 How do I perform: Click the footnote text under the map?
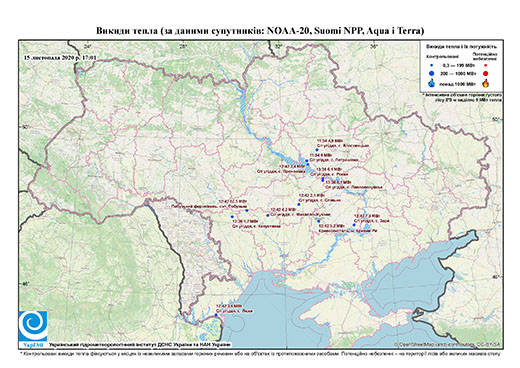point(260,354)
